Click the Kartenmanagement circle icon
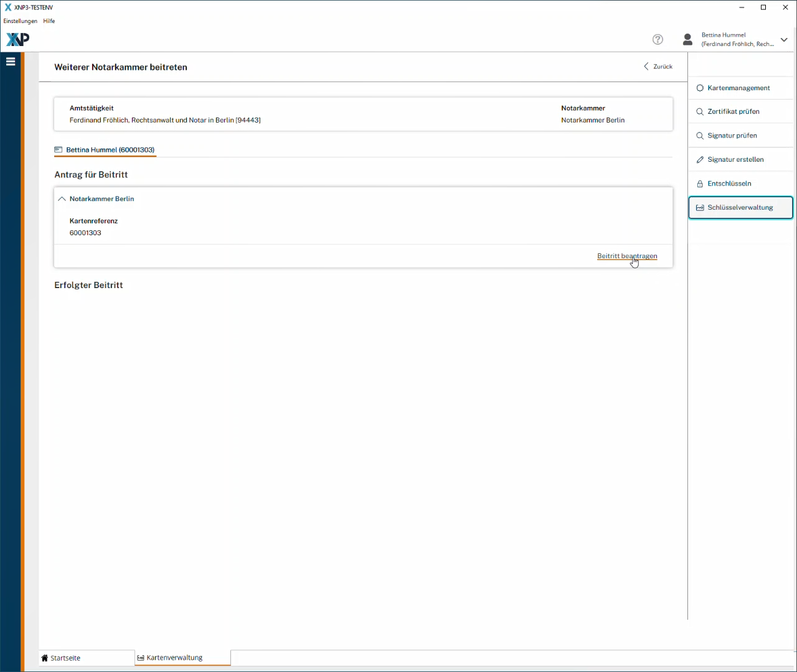 point(700,88)
